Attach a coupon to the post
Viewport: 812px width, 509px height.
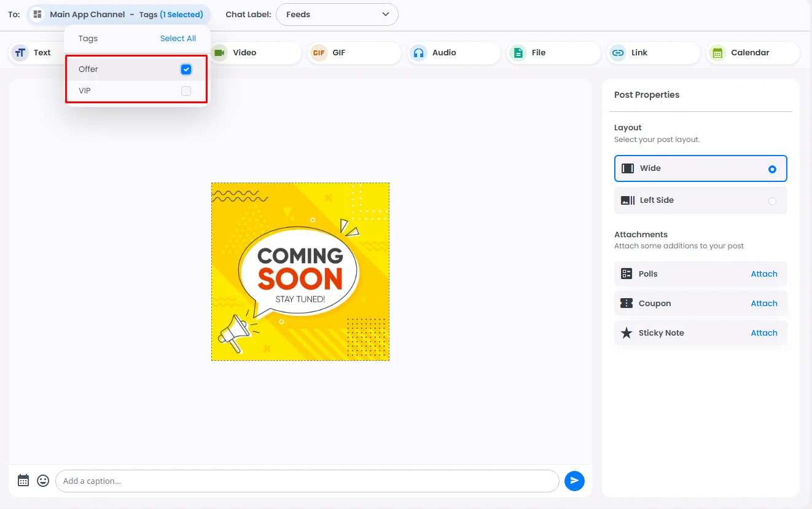763,304
